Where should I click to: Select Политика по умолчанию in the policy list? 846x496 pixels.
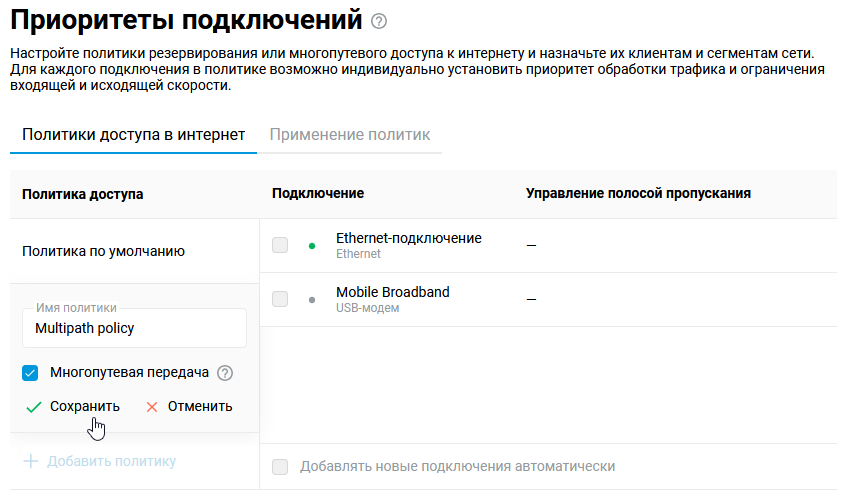[103, 252]
